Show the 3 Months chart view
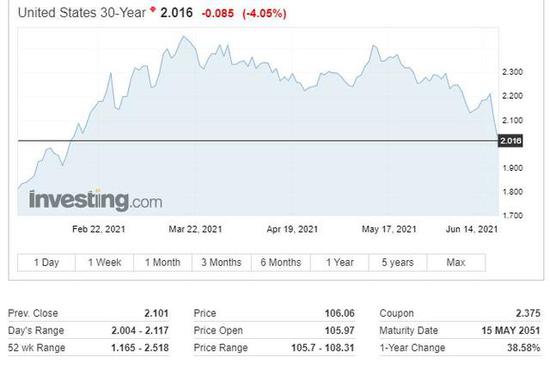 222,262
